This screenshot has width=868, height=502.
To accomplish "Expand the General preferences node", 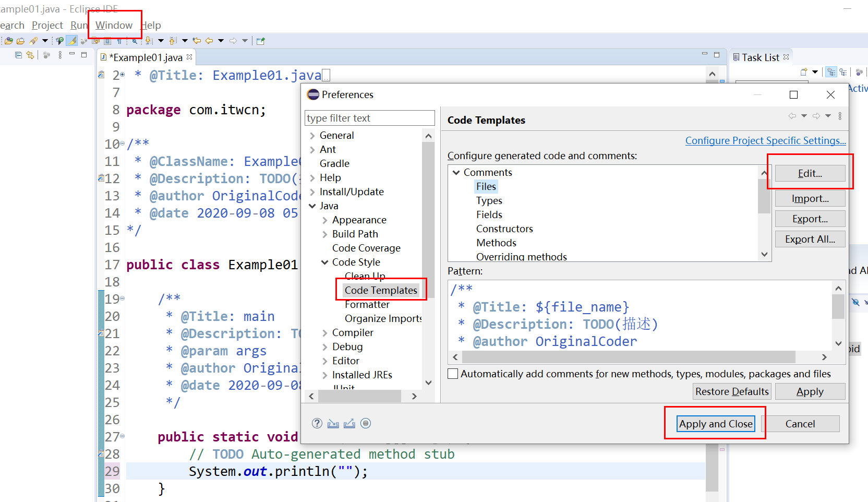I will (x=312, y=136).
